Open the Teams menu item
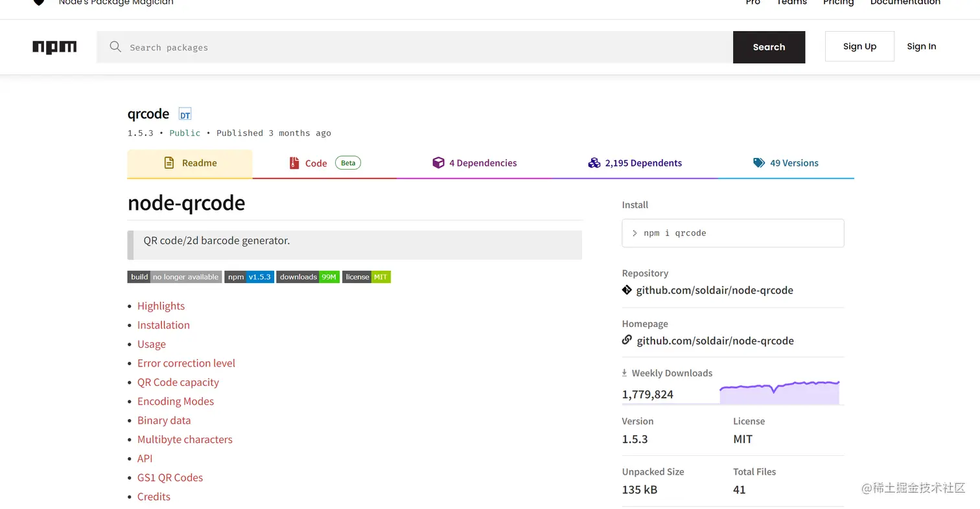 coord(792,3)
